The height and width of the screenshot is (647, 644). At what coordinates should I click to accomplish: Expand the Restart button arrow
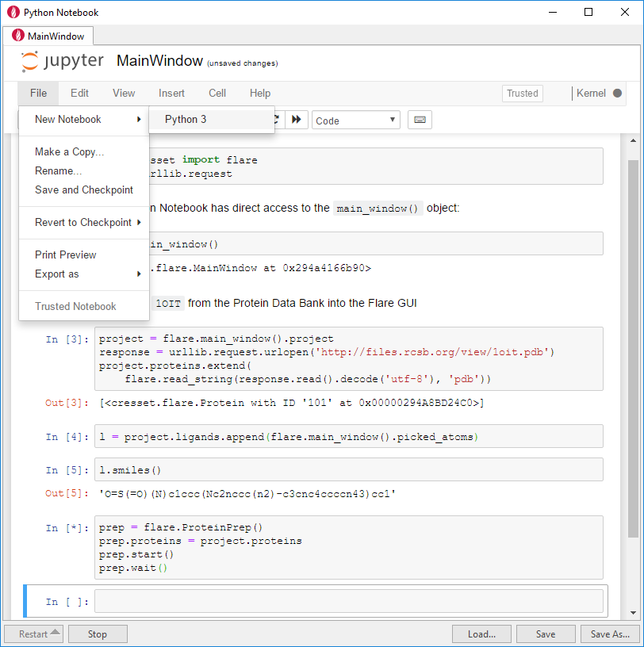pyautogui.click(x=55, y=632)
